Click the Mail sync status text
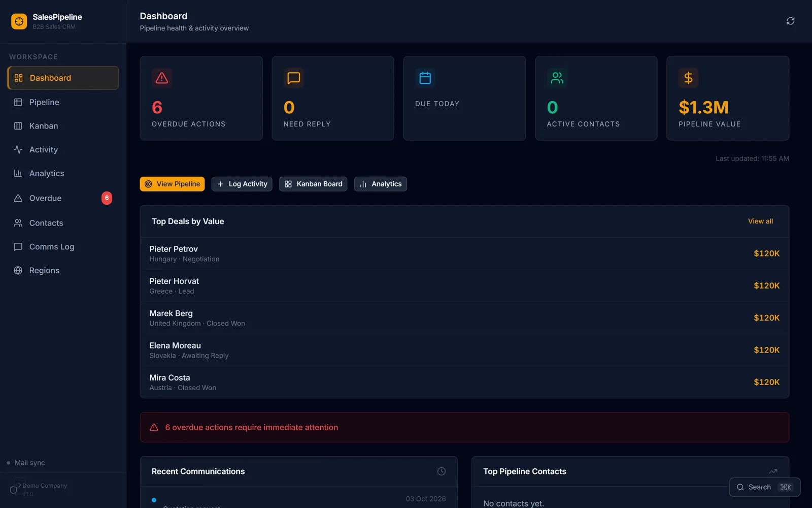Screen dimensions: 812x508 click(29, 463)
